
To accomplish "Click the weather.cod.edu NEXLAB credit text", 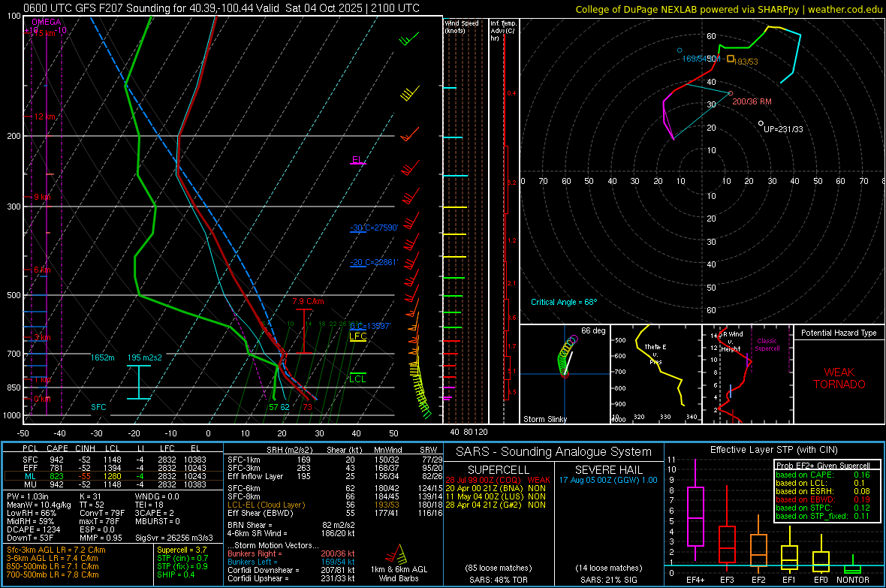I will [x=729, y=9].
